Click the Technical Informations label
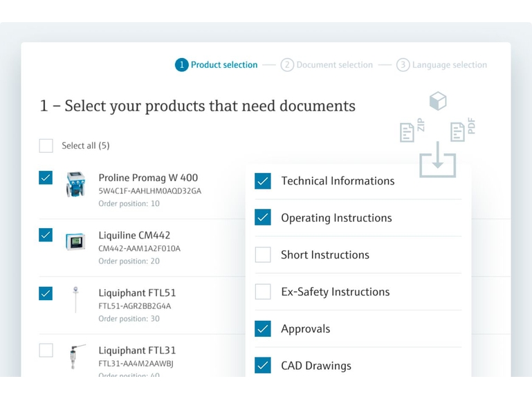 coord(338,181)
